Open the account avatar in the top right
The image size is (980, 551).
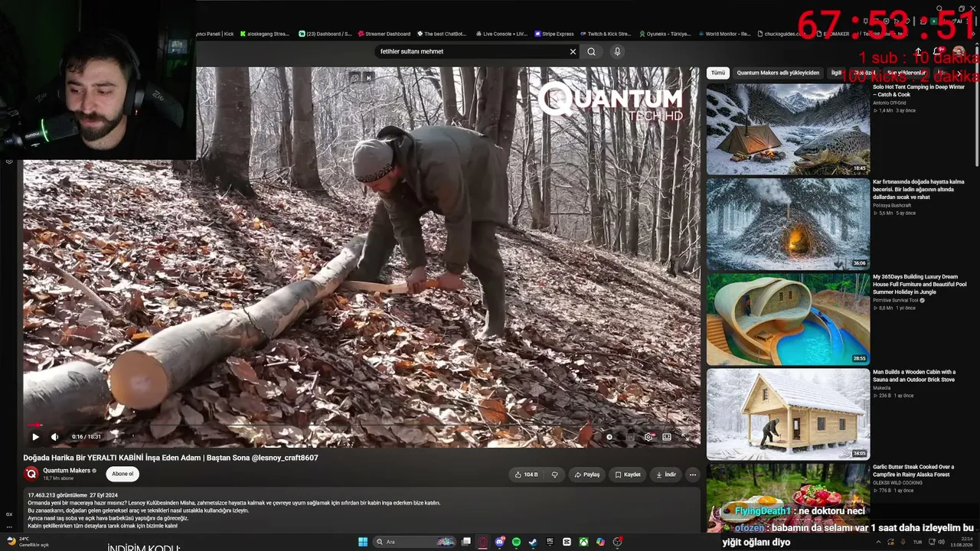click(959, 51)
